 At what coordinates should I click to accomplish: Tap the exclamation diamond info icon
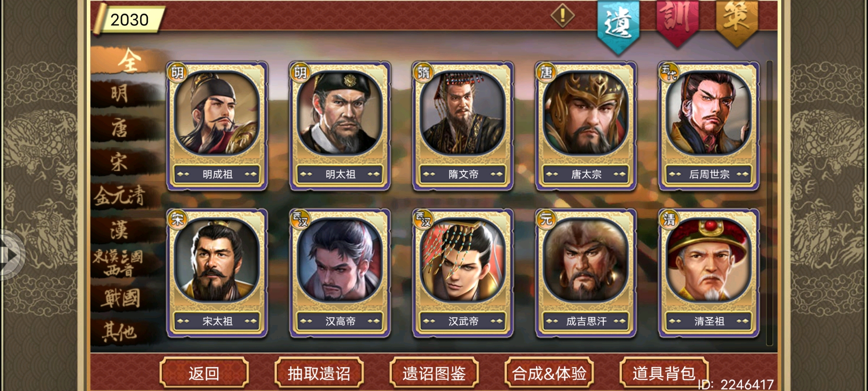562,16
